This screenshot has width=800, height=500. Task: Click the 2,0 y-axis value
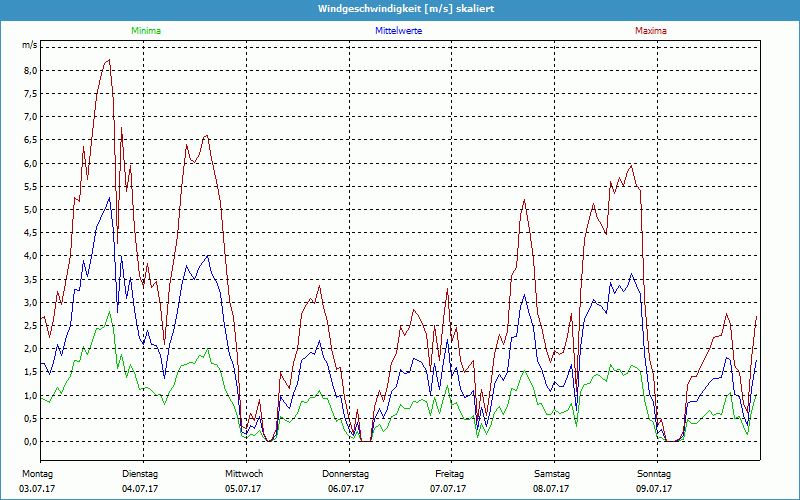pos(31,348)
